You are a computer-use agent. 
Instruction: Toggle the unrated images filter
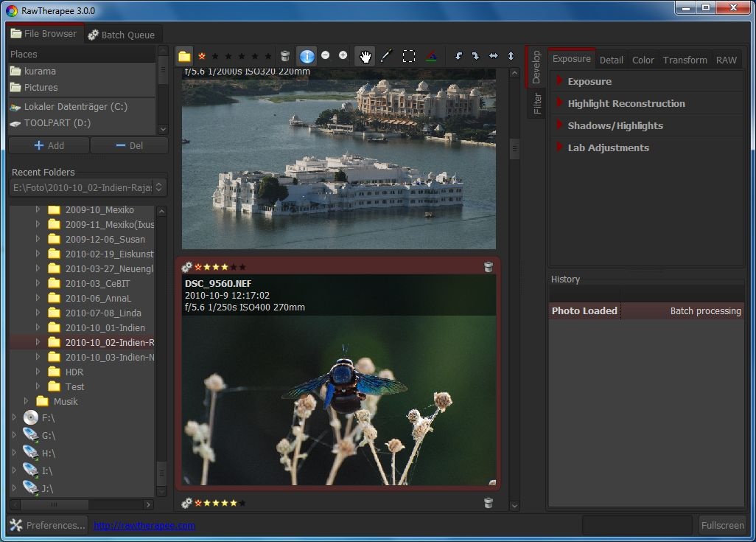point(201,56)
